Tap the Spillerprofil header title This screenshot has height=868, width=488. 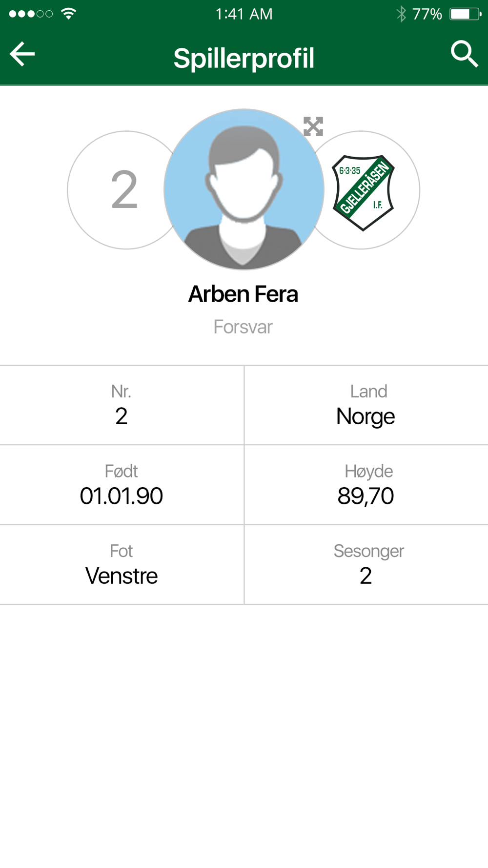[244, 59]
